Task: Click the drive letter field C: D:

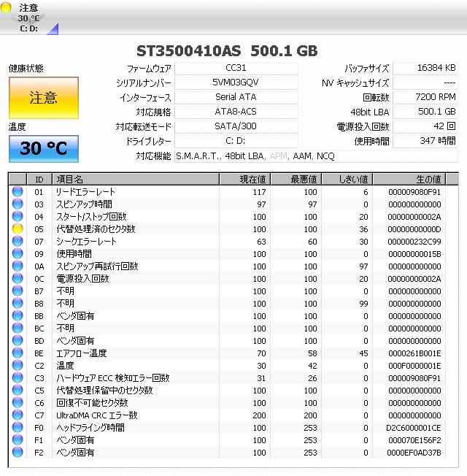Action: click(236, 141)
